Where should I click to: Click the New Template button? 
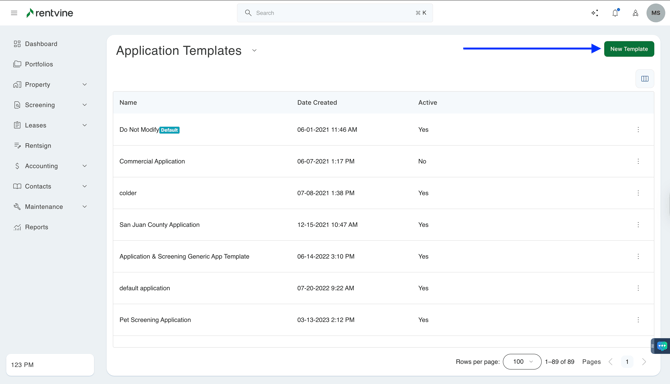[x=629, y=49]
